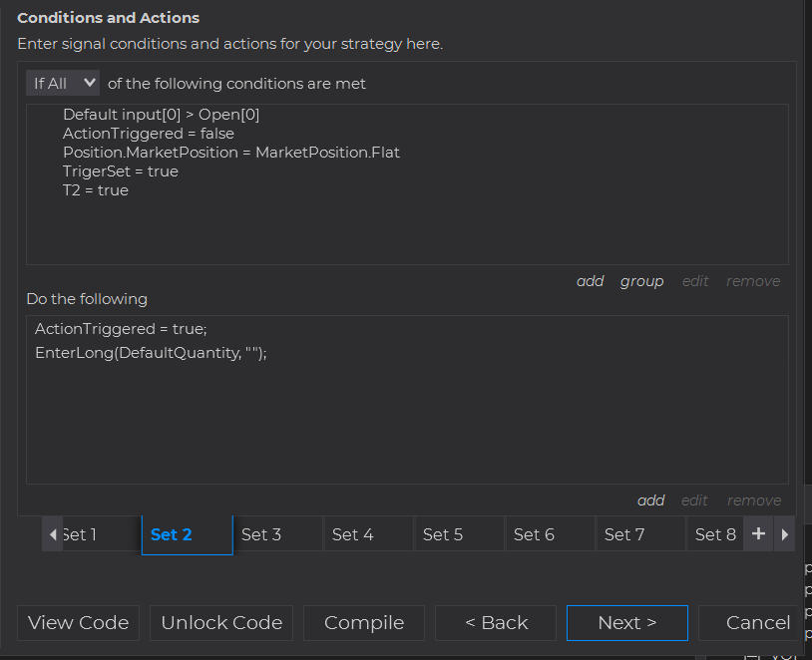
Task: Click group link under conditions
Action: pos(641,281)
